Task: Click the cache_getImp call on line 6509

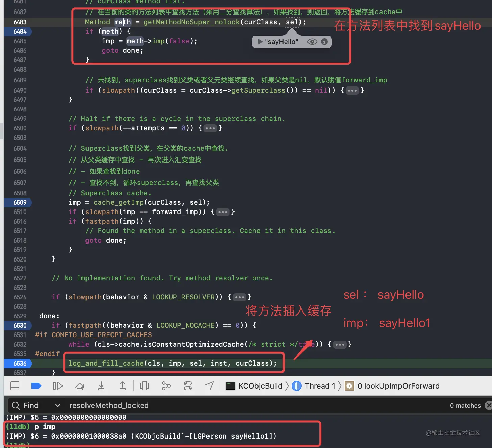Action: (x=119, y=202)
